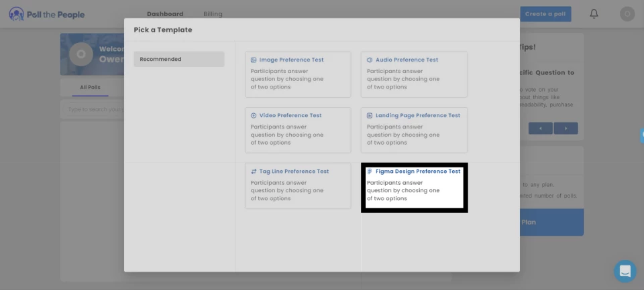Viewport: 644px width, 290px height.
Task: Click the Audio Preference Test speaker icon
Action: point(370,60)
